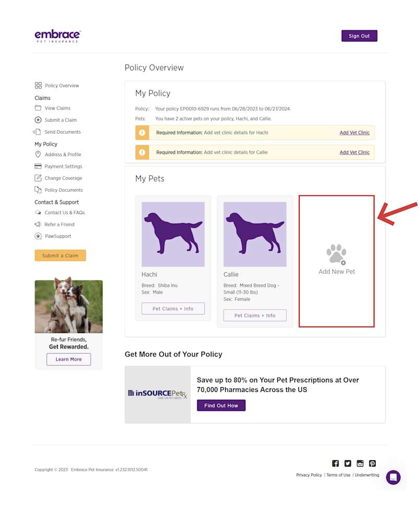Click the paw icon to Add New Pet
The width and height of the screenshot is (420, 512).
(x=336, y=253)
